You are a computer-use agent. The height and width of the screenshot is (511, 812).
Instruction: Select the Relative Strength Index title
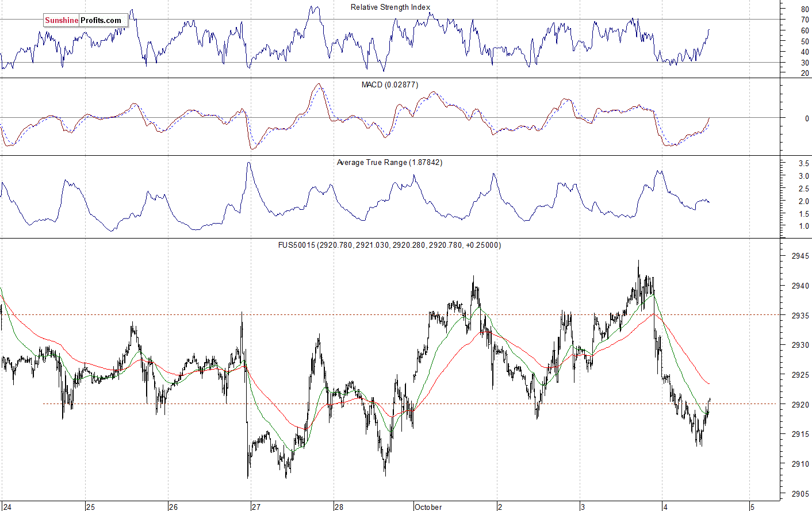pos(390,7)
